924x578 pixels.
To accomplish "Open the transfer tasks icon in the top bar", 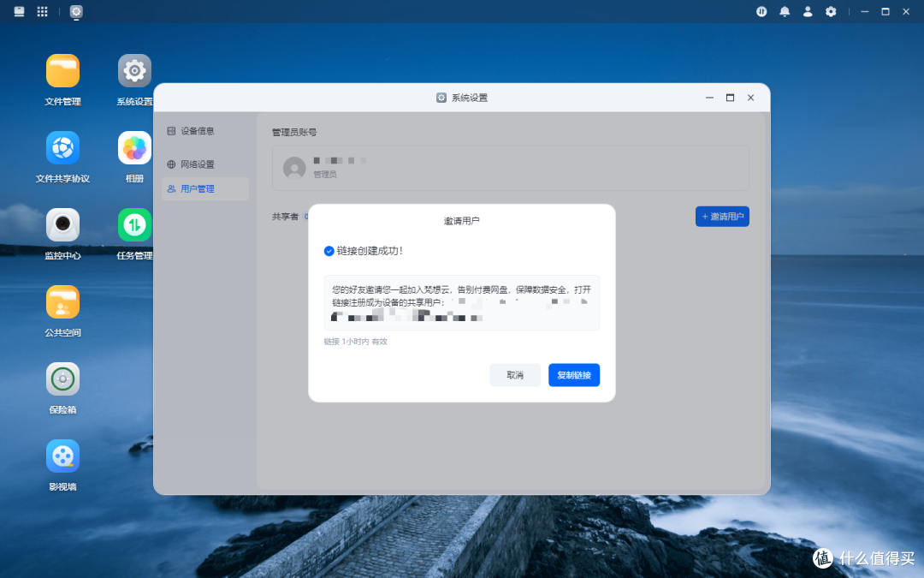I will tap(761, 11).
